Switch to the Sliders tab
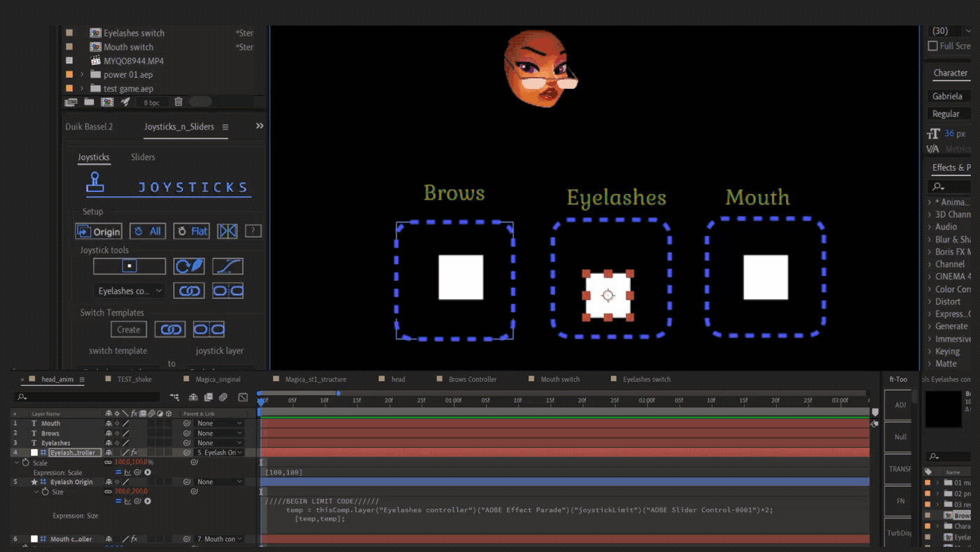Screen dimensions: 980x552 (x=143, y=158)
